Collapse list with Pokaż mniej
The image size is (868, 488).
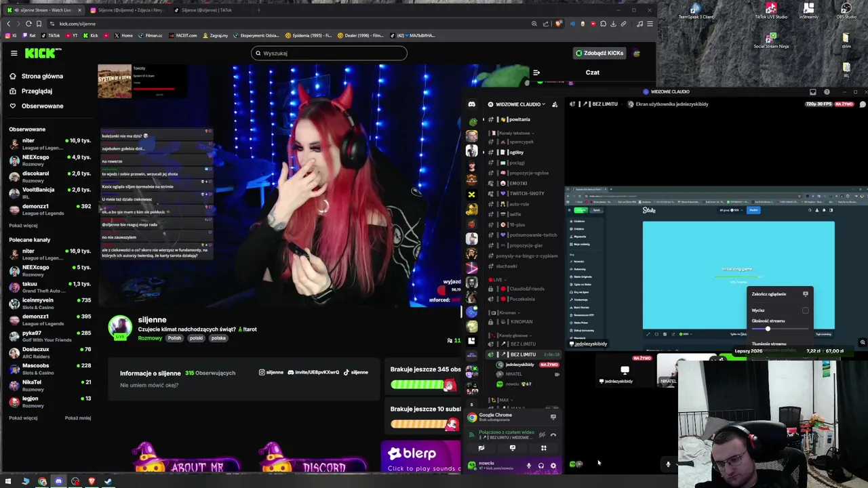pyautogui.click(x=78, y=418)
